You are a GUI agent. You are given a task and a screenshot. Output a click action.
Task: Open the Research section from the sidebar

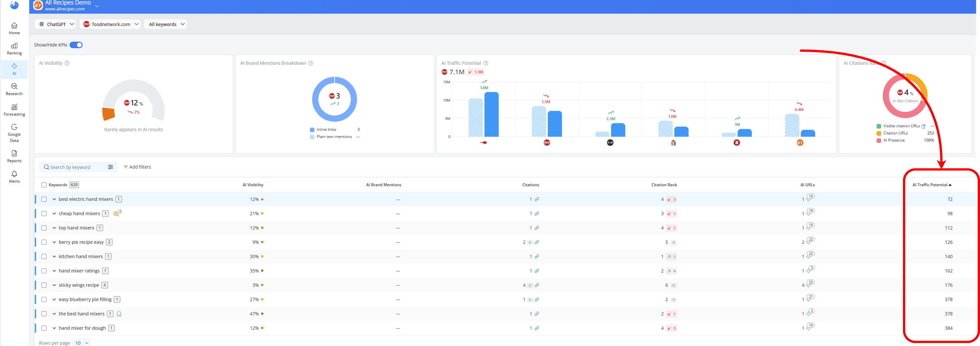(14, 88)
